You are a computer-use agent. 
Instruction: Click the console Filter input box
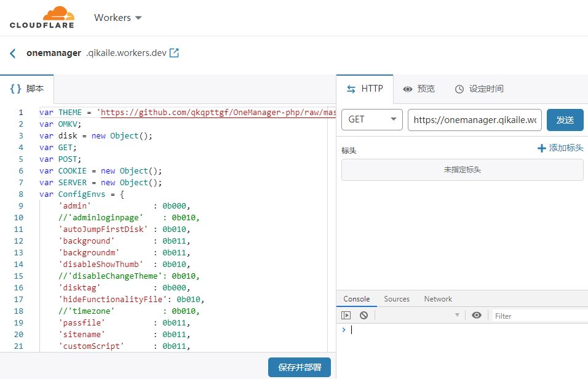[538, 316]
